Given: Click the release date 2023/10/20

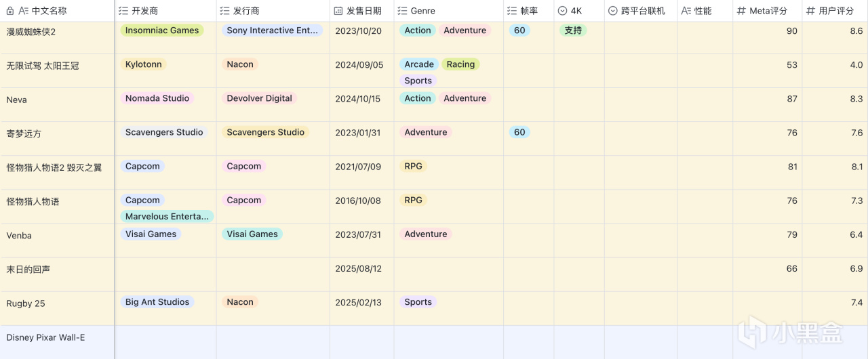Looking at the screenshot, I should [359, 31].
